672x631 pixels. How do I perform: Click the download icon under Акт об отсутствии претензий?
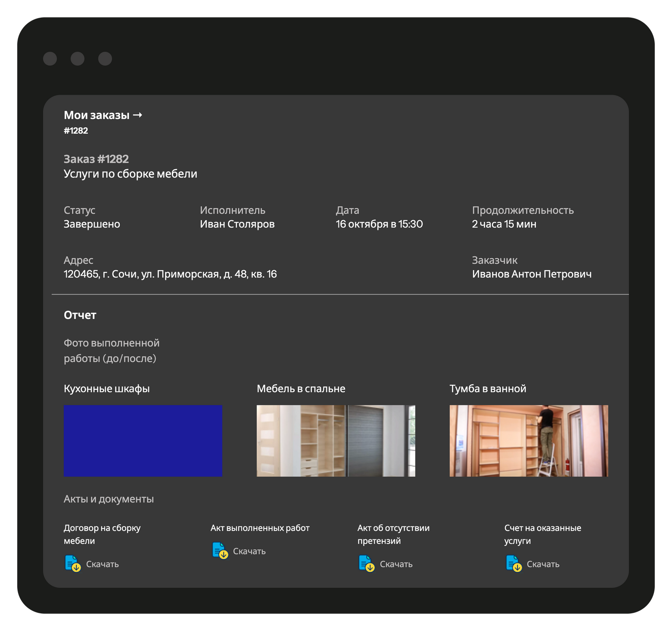[x=367, y=563]
